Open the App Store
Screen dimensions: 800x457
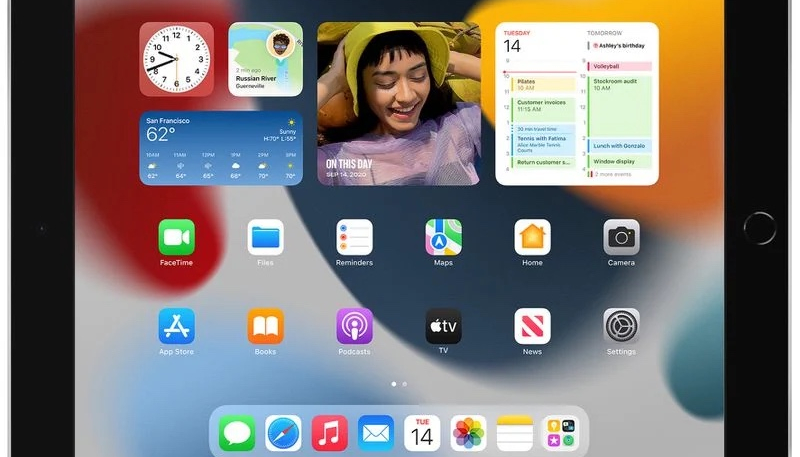point(176,326)
